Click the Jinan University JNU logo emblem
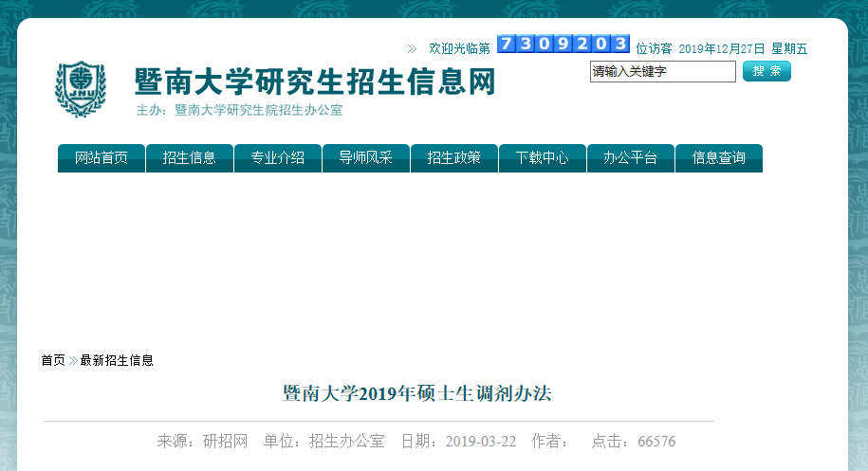Viewport: 868px width, 471px height. tap(81, 89)
